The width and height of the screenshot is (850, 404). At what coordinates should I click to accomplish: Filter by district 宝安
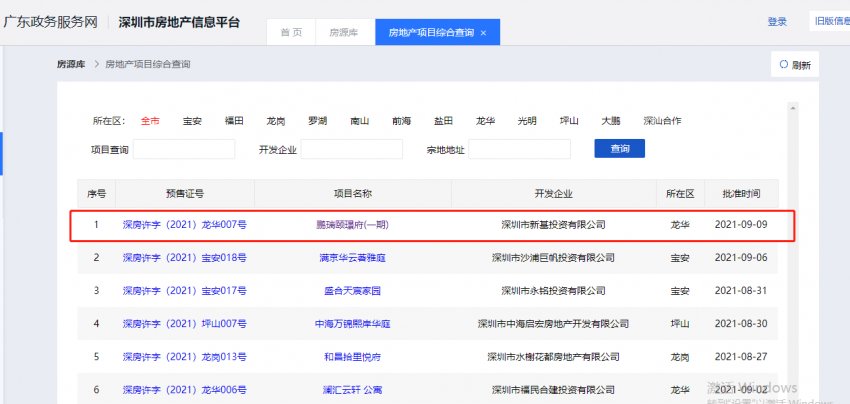(x=192, y=121)
